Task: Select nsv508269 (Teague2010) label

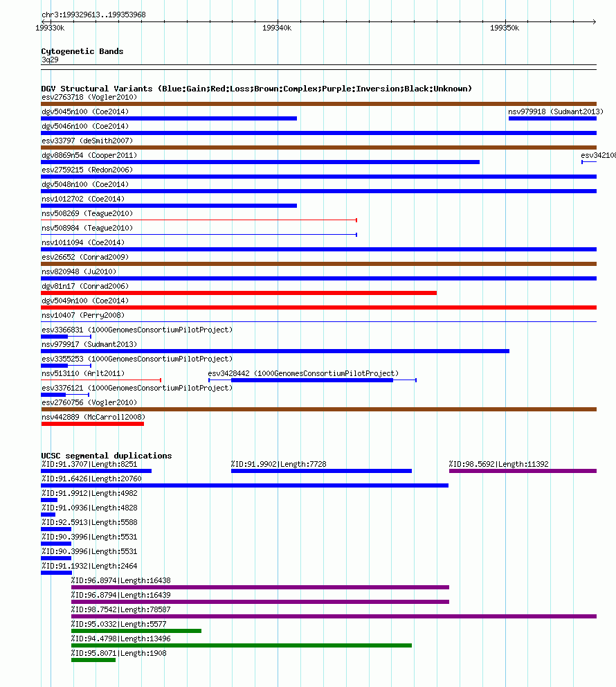Action: point(87,213)
